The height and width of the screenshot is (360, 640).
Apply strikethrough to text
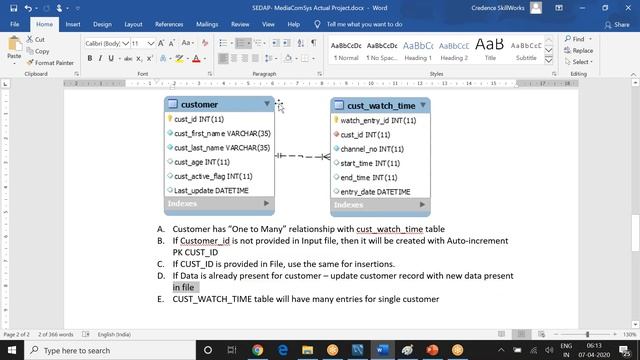[128, 59]
